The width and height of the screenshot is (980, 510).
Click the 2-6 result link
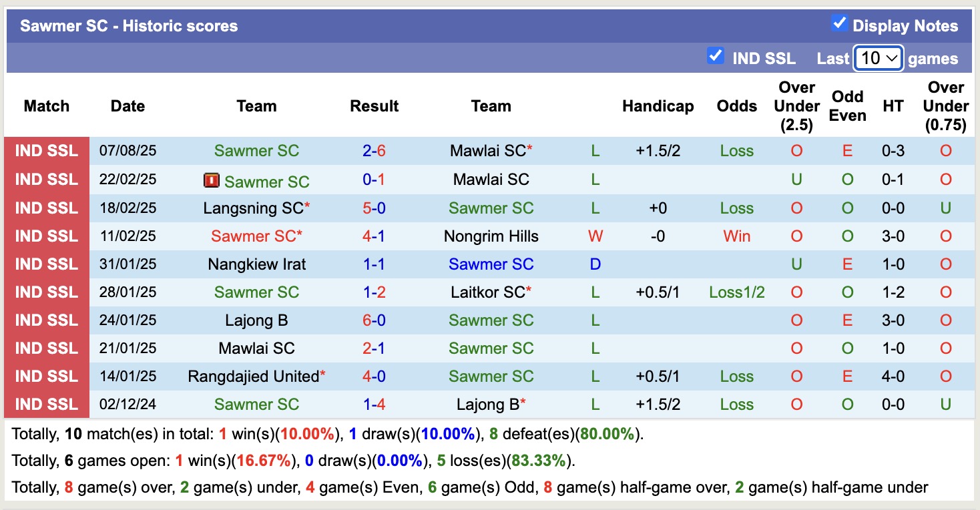coord(374,151)
